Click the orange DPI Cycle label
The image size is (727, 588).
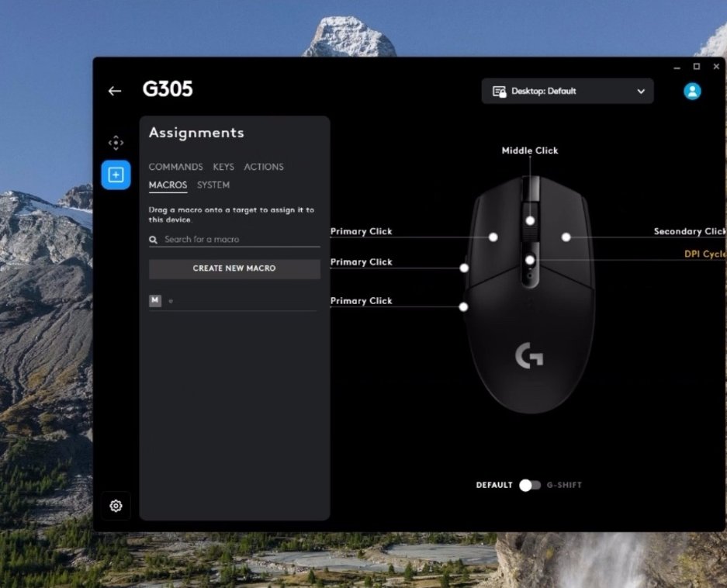point(705,254)
